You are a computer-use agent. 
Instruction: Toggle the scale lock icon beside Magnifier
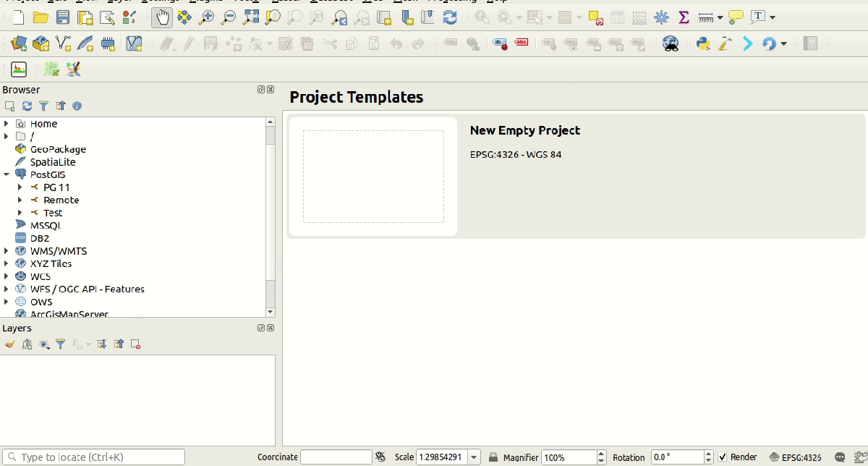point(493,457)
